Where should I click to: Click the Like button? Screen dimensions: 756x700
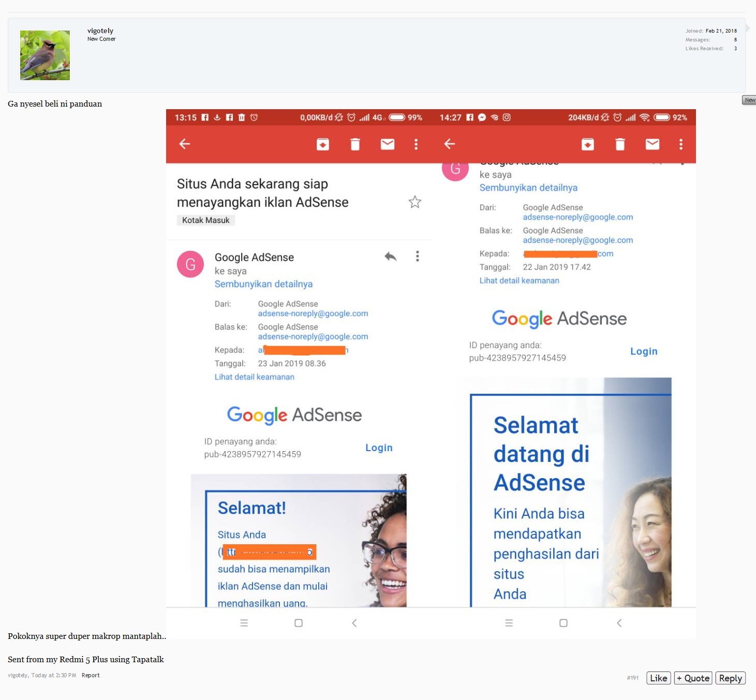(x=659, y=678)
